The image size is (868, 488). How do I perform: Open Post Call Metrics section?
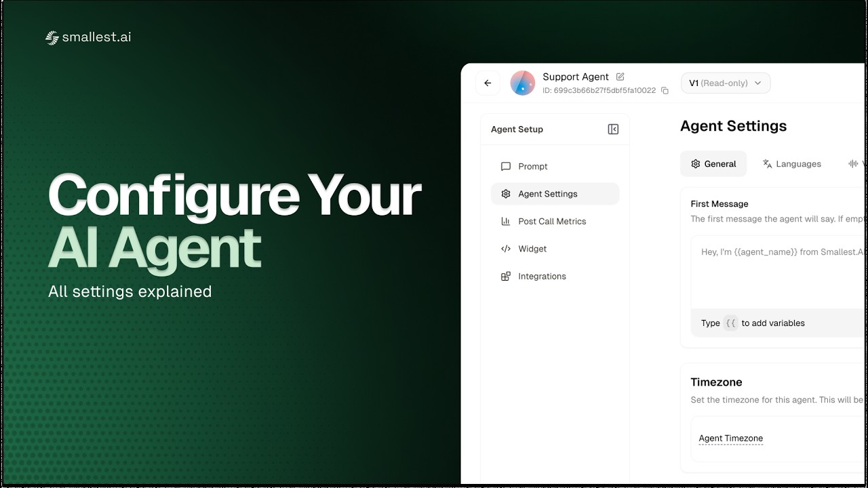point(555,221)
